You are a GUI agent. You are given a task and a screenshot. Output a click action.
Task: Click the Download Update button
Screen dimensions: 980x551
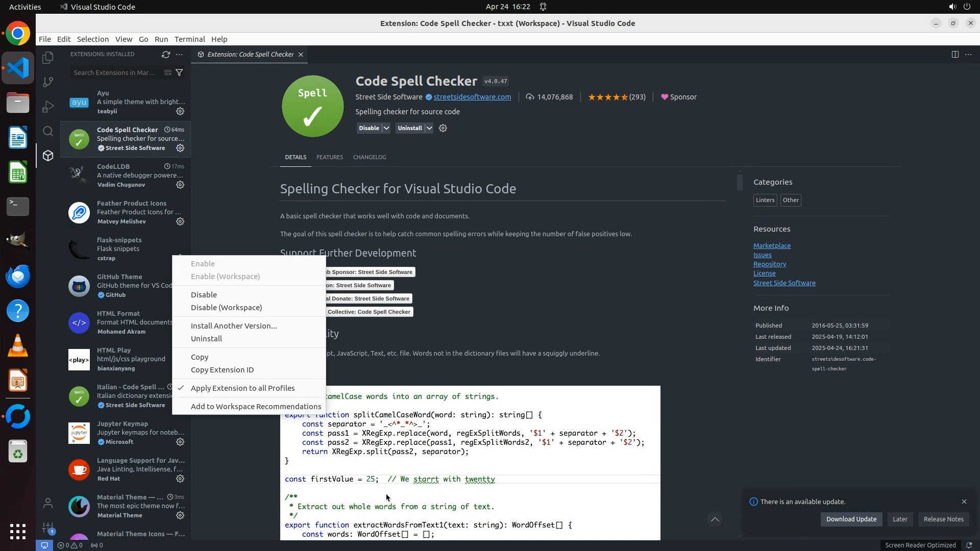pyautogui.click(x=851, y=519)
